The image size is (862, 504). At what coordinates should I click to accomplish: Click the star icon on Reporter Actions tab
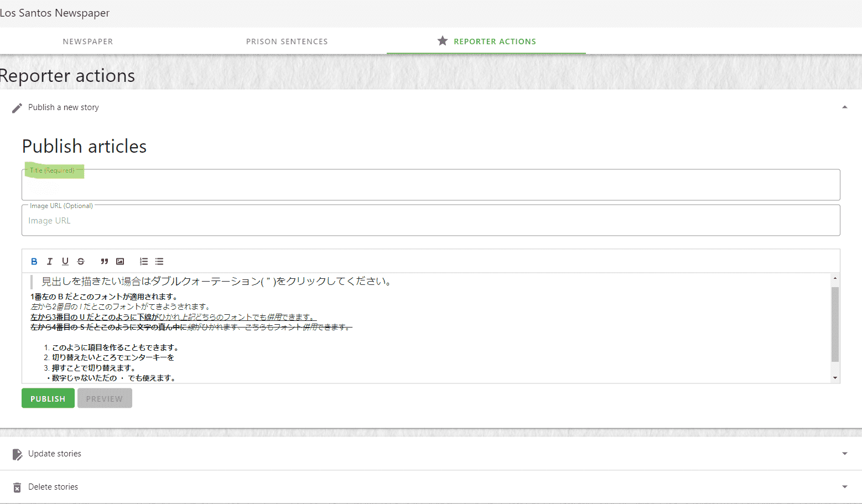pos(443,41)
